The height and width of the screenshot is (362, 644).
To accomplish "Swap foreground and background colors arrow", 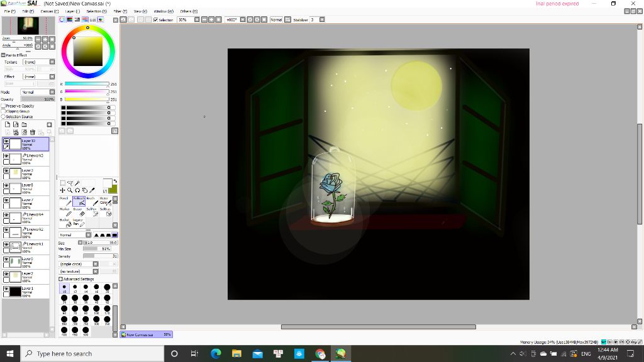I will (x=115, y=181).
